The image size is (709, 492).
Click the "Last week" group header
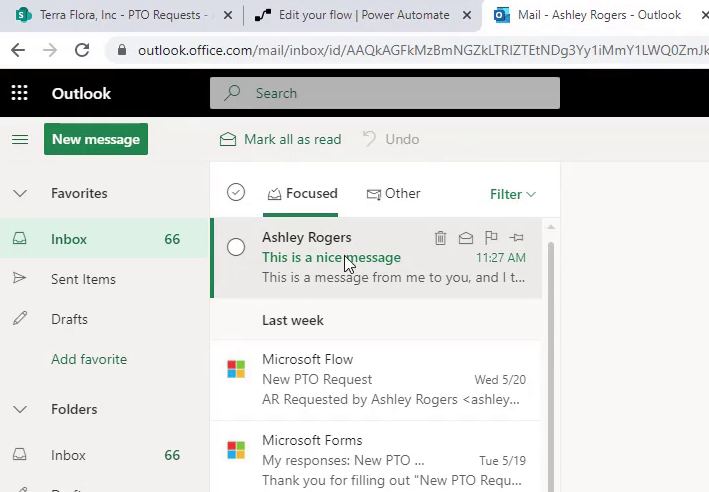tap(293, 320)
